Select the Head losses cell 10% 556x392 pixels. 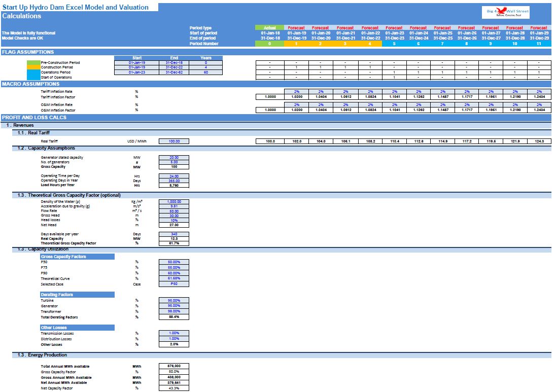[x=173, y=220]
